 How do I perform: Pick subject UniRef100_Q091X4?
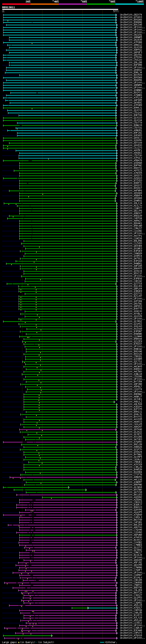pos(131,271)
